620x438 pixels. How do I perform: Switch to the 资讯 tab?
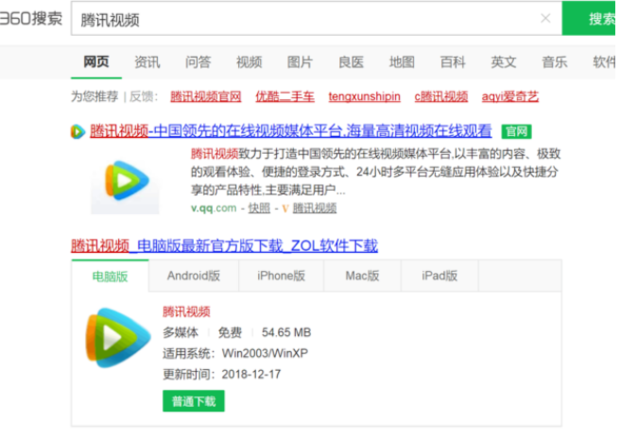pyautogui.click(x=147, y=62)
